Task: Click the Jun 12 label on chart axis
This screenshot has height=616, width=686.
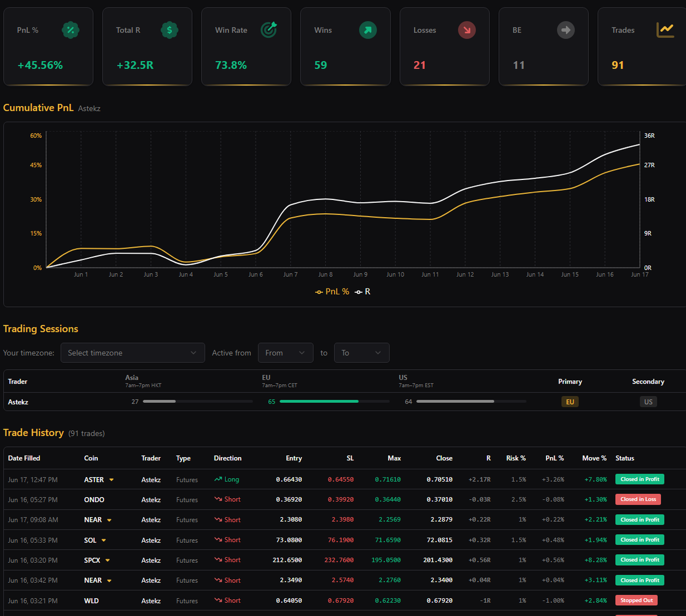Action: 465,275
